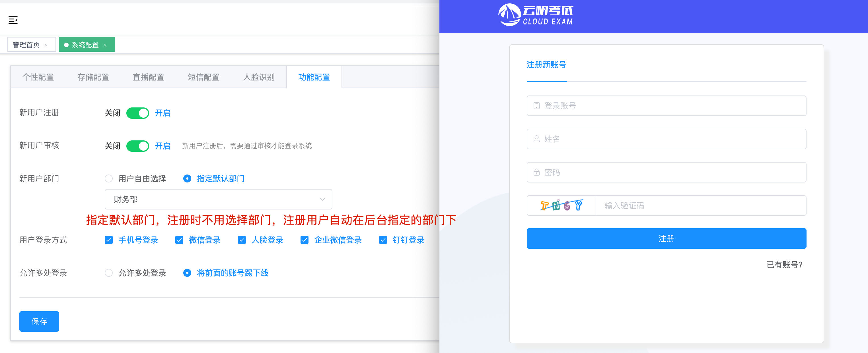
Task: Click the 注册新账号 tab heading
Action: coord(546,65)
